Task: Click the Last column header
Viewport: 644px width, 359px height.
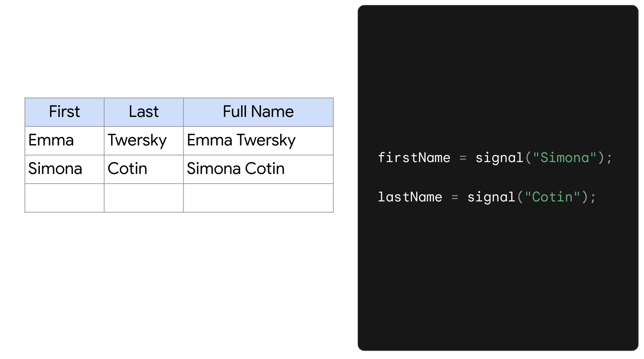Action: tap(144, 112)
